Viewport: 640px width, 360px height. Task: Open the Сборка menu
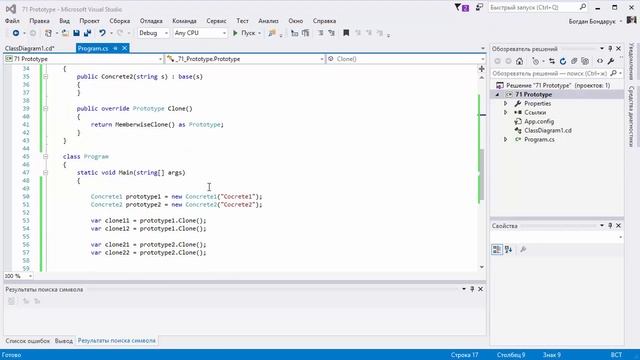coord(120,21)
